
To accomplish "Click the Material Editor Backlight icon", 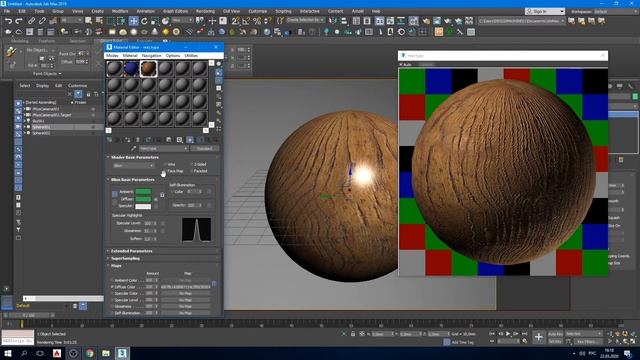I will tap(219, 73).
